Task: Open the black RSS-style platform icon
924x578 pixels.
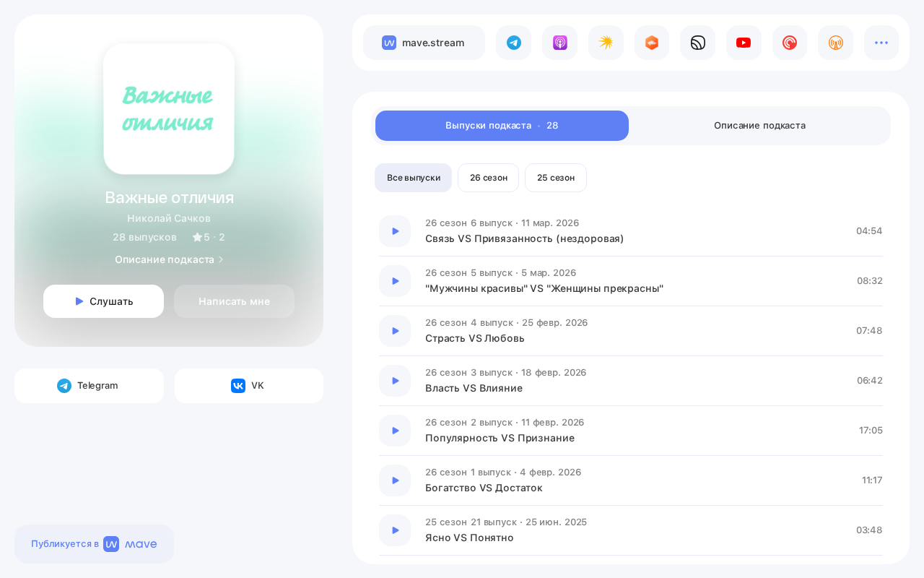Action: 697,43
